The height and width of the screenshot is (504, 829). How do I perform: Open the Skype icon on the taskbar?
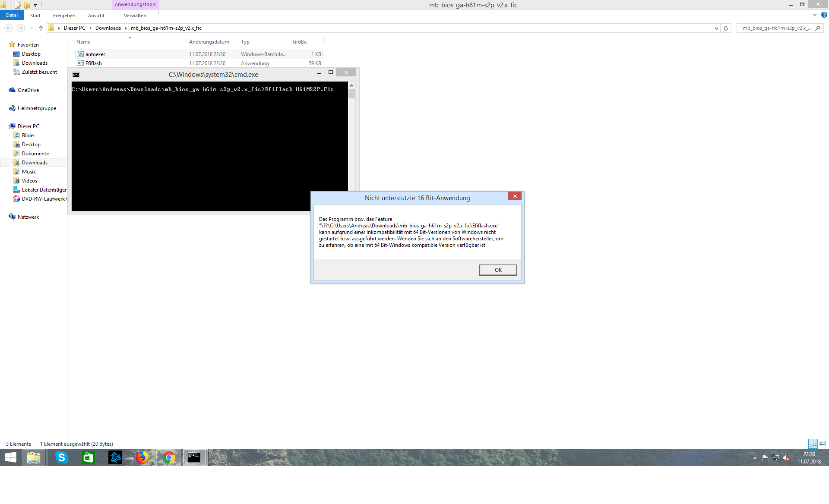pos(62,457)
